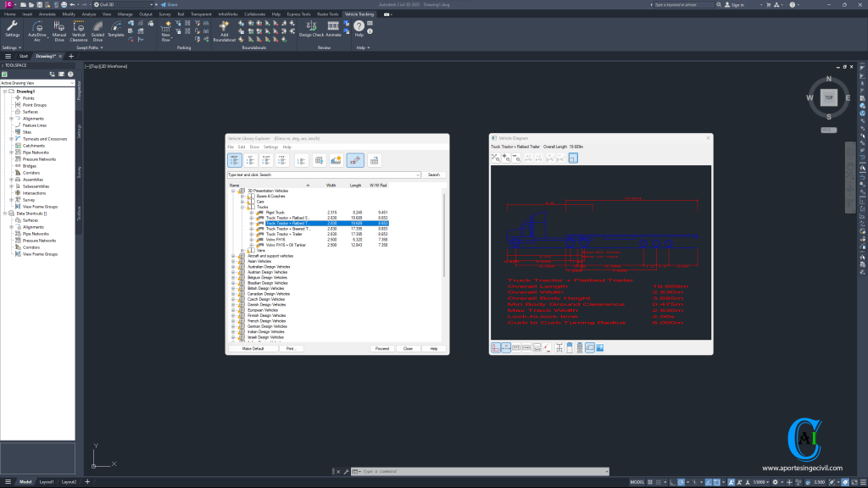
Task: Click the new vehicle truck icon
Action: pyautogui.click(x=337, y=160)
